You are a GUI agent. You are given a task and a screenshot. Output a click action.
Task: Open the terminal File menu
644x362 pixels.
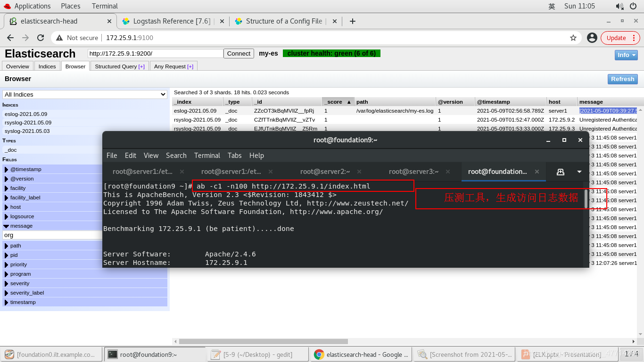pyautogui.click(x=112, y=156)
